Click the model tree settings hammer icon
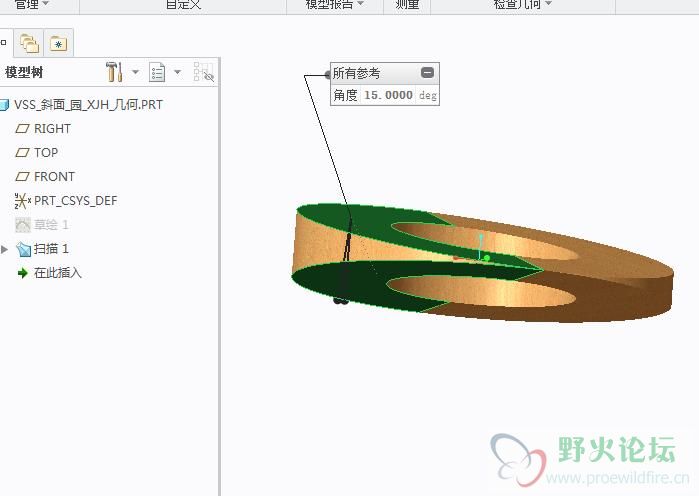The width and height of the screenshot is (699, 496). (114, 72)
